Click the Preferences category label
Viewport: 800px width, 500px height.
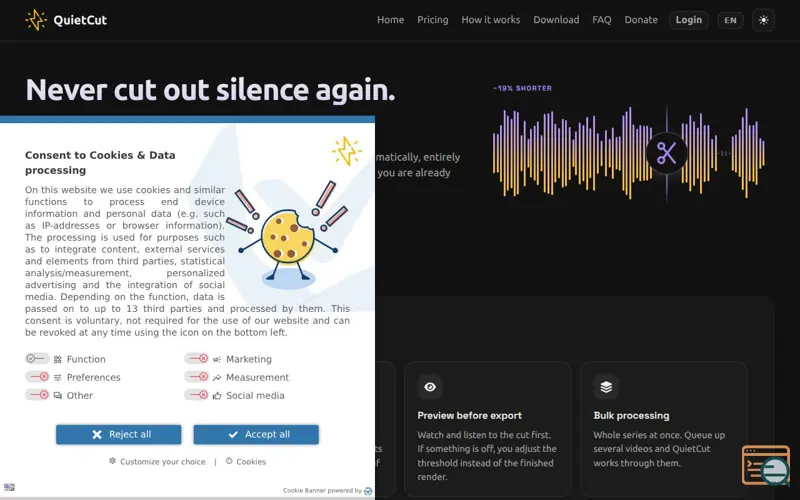pos(93,378)
